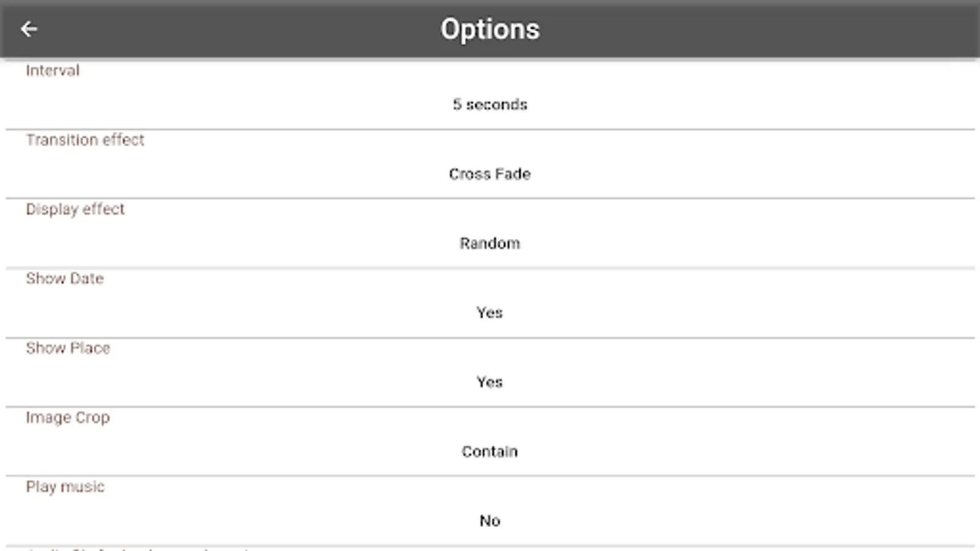Image resolution: width=980 pixels, height=551 pixels.
Task: Toggle the Play music 'No' value
Action: pos(490,521)
